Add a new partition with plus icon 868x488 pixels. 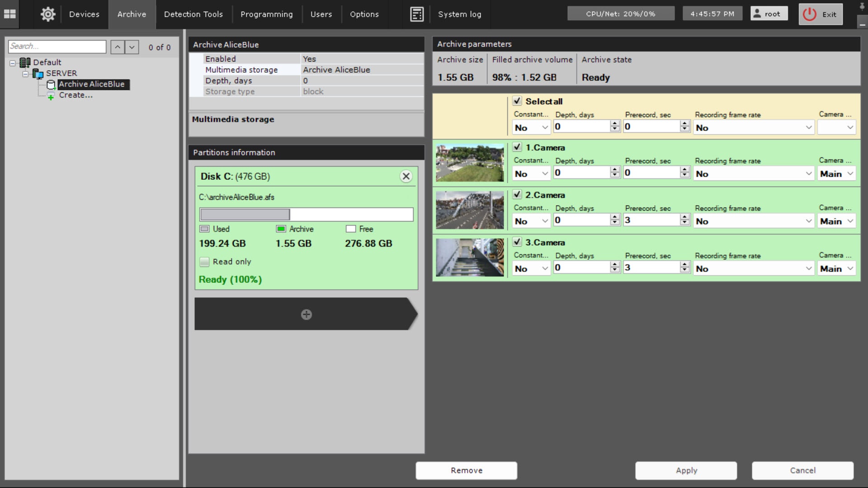[306, 314]
